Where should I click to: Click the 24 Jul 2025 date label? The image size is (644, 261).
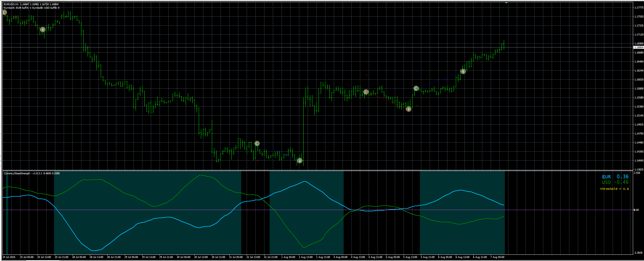tap(9, 257)
